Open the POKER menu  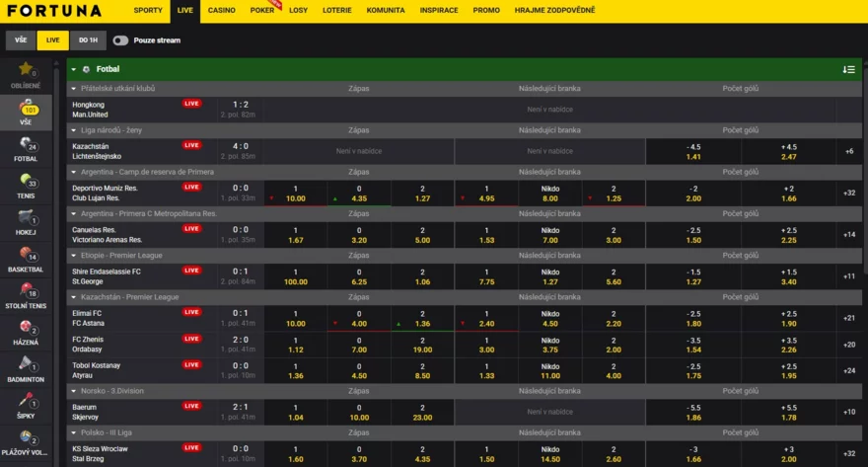tap(261, 11)
